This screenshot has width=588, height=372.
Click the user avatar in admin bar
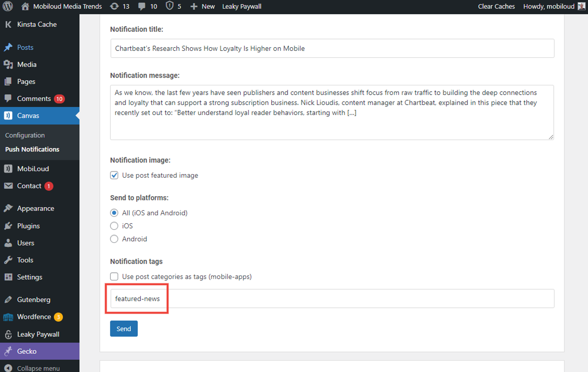[581, 6]
